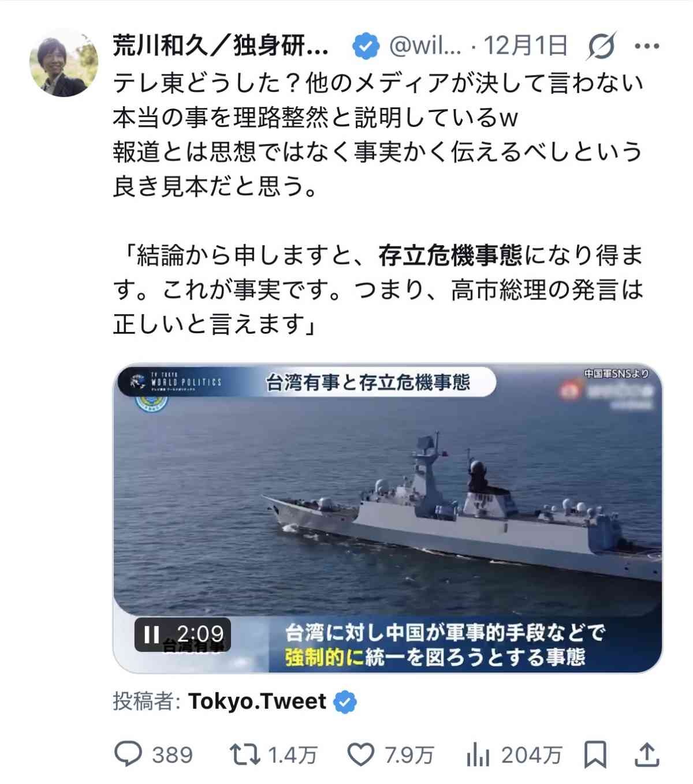Repost this tweet via the retweet icon
The height and width of the screenshot is (784, 693).
(245, 755)
